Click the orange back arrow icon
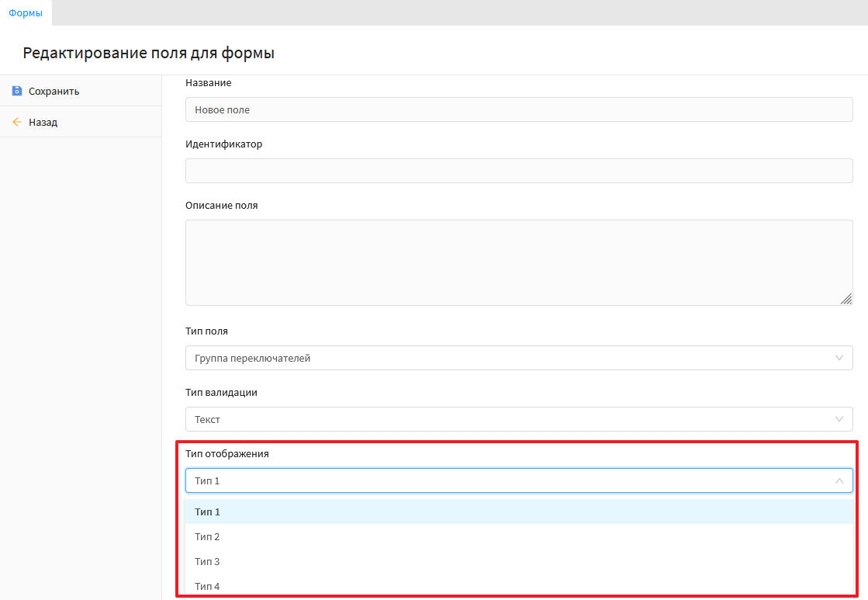Image resolution: width=868 pixels, height=600 pixels. [17, 122]
